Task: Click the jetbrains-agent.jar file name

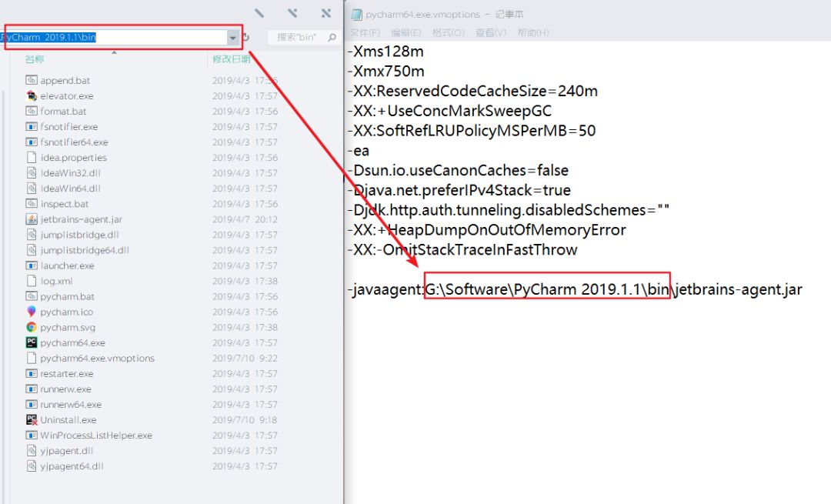Action: pyautogui.click(x=81, y=219)
